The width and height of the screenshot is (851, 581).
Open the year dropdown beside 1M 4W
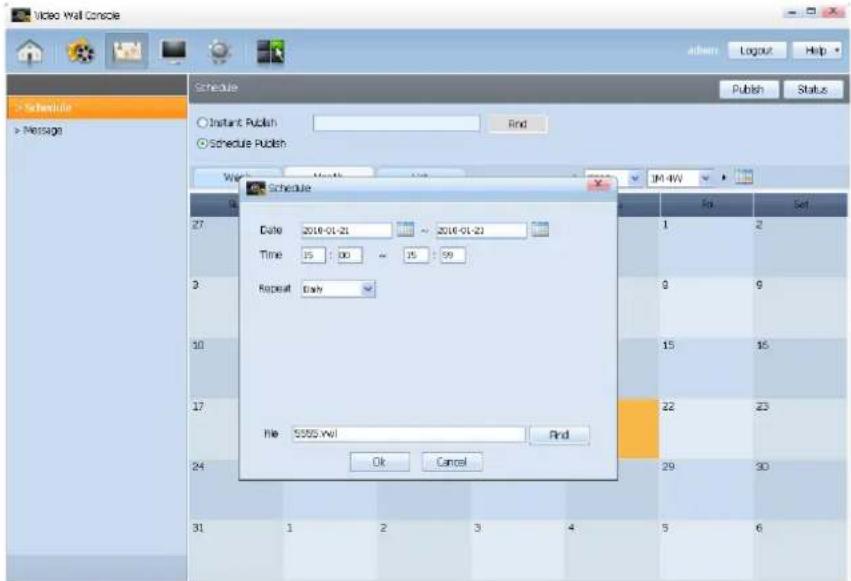pos(613,178)
